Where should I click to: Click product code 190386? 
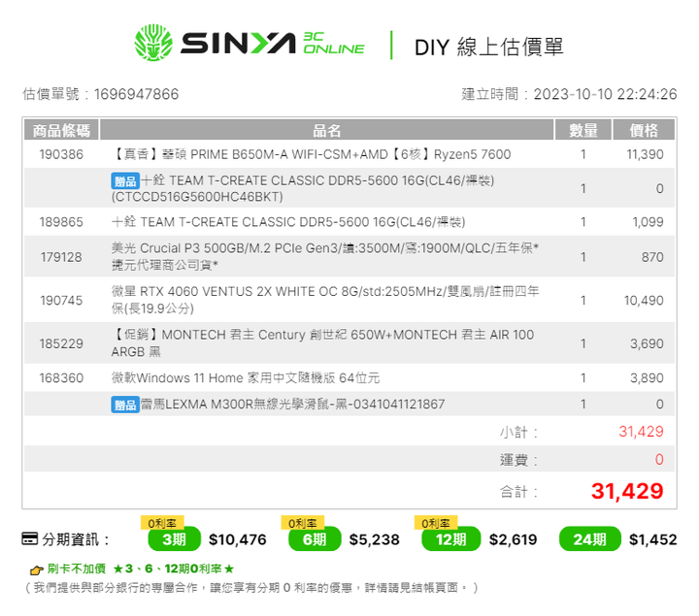pos(61,154)
